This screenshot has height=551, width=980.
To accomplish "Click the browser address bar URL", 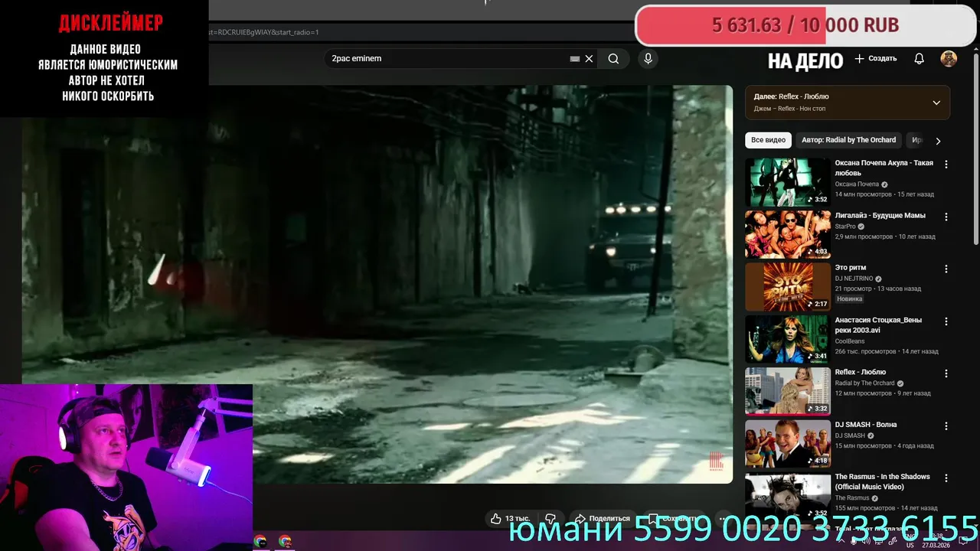I will point(264,32).
